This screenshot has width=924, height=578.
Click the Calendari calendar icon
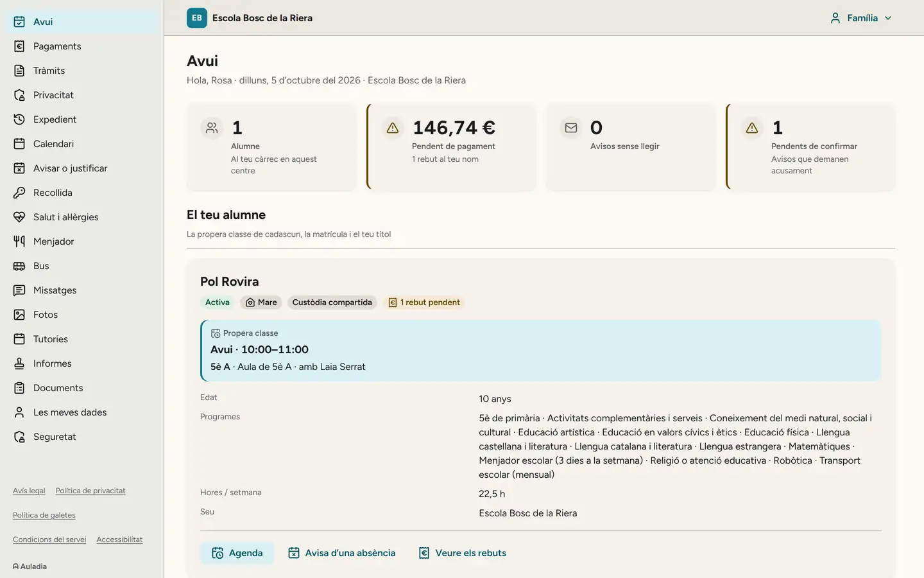[x=19, y=144]
